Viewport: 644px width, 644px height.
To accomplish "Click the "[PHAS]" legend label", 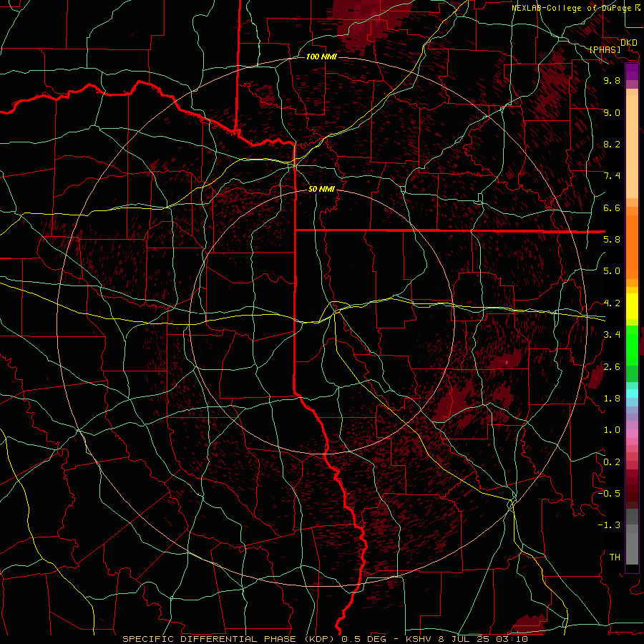I will pos(605,49).
